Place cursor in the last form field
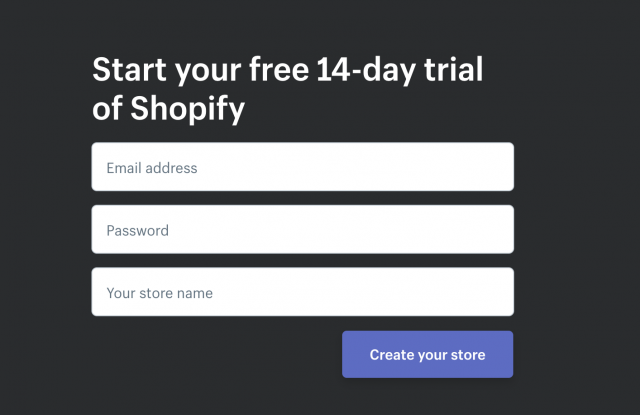 click(302, 292)
